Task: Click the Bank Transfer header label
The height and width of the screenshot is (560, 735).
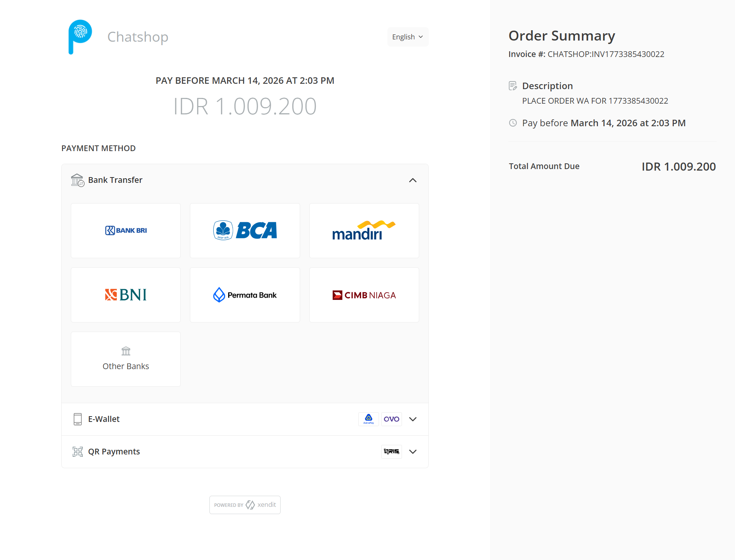Action: point(115,180)
